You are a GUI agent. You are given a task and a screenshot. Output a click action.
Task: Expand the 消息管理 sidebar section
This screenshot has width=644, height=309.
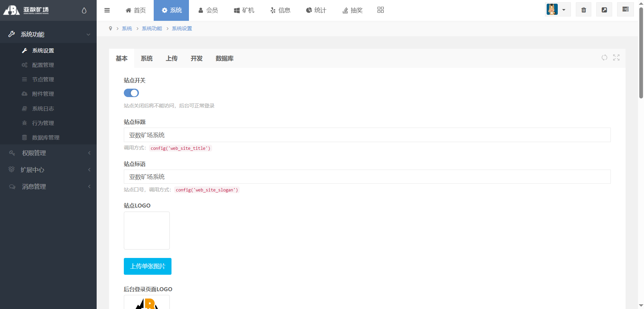[48, 187]
